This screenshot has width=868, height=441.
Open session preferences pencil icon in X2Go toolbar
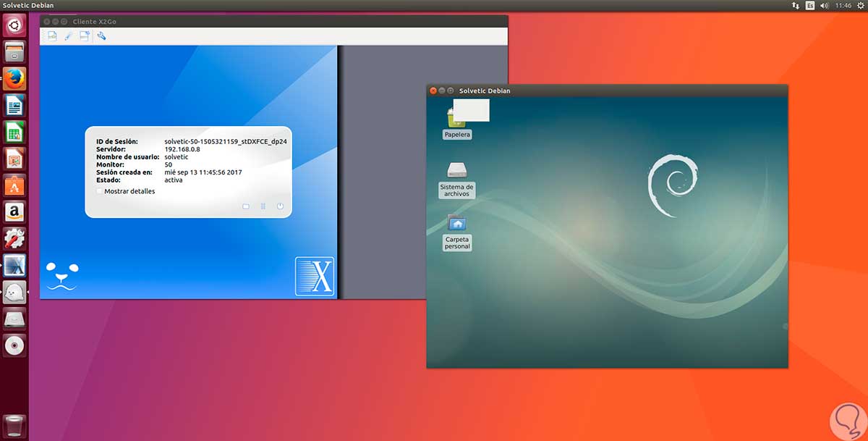69,35
